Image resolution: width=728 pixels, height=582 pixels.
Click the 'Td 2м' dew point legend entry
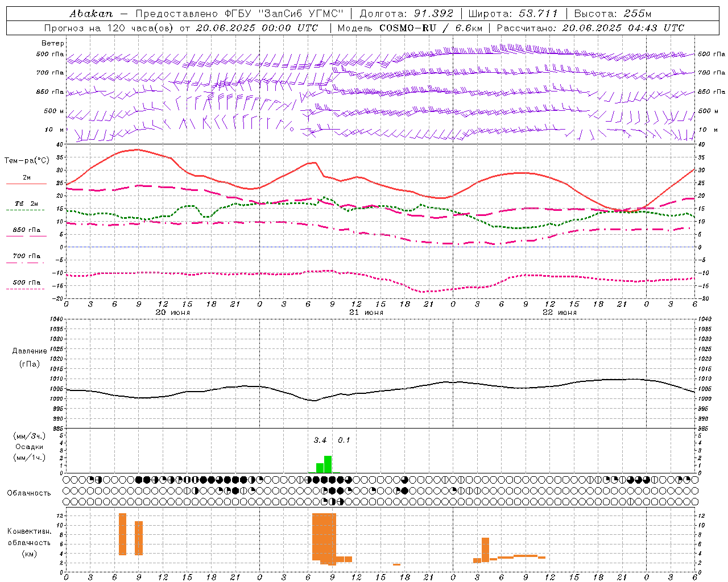click(x=27, y=203)
